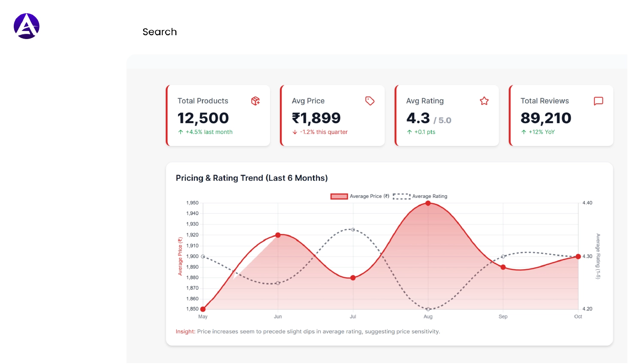The width and height of the screenshot is (628, 364).
Task: Click the red Average Price swatch in legend
Action: pyautogui.click(x=339, y=196)
